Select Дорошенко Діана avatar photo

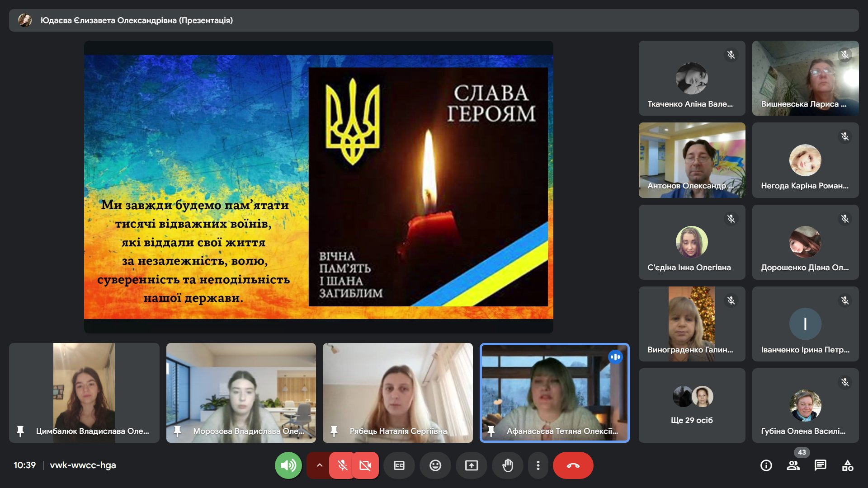click(x=805, y=242)
